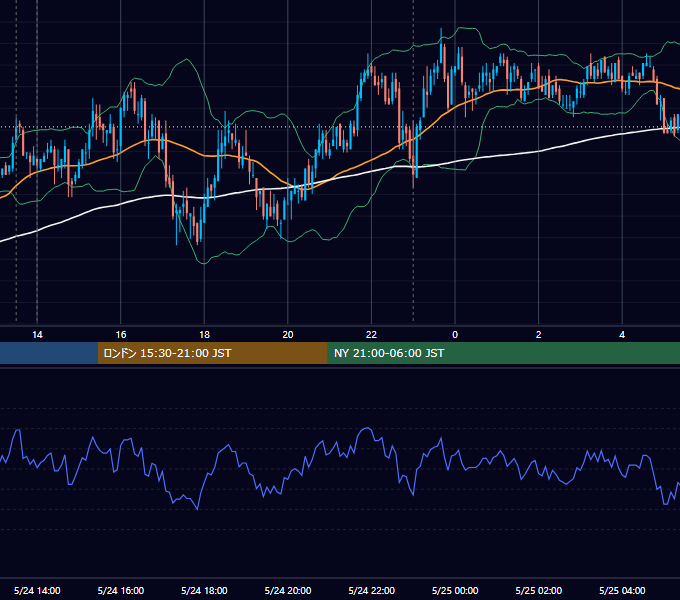Click the 4 hour label on upper axis
Image resolution: width=680 pixels, height=600 pixels.
[x=622, y=335]
